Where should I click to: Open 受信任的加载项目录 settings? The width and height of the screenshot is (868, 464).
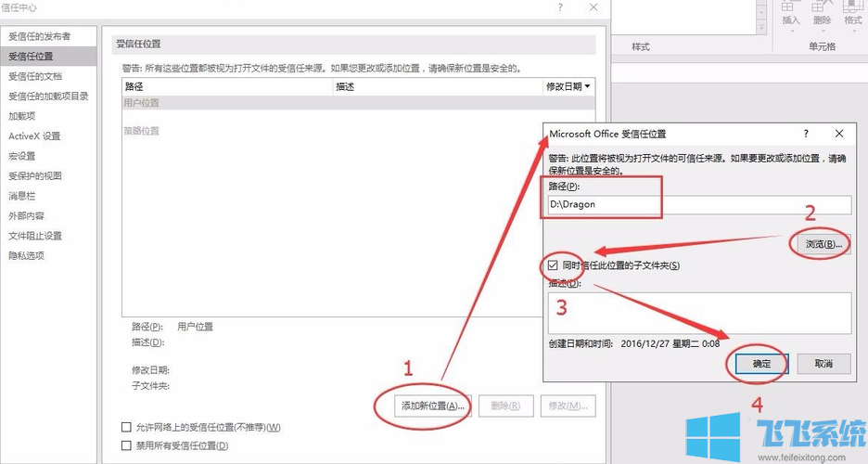coord(48,97)
